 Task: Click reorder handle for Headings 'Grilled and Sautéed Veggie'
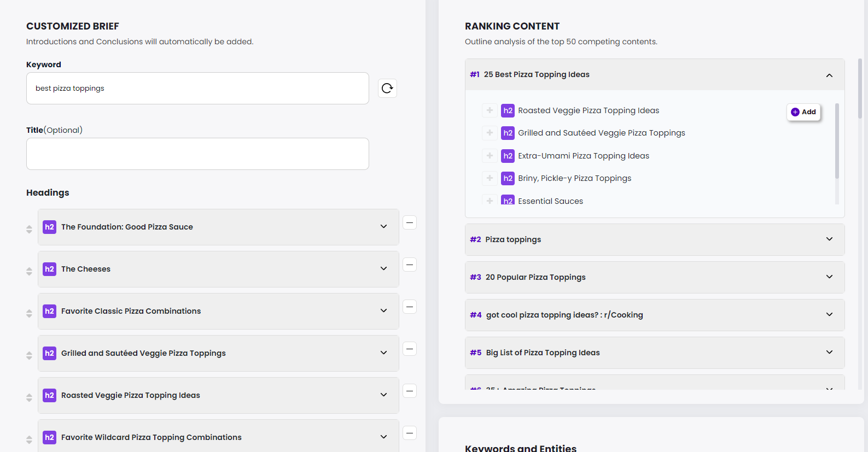pos(29,355)
